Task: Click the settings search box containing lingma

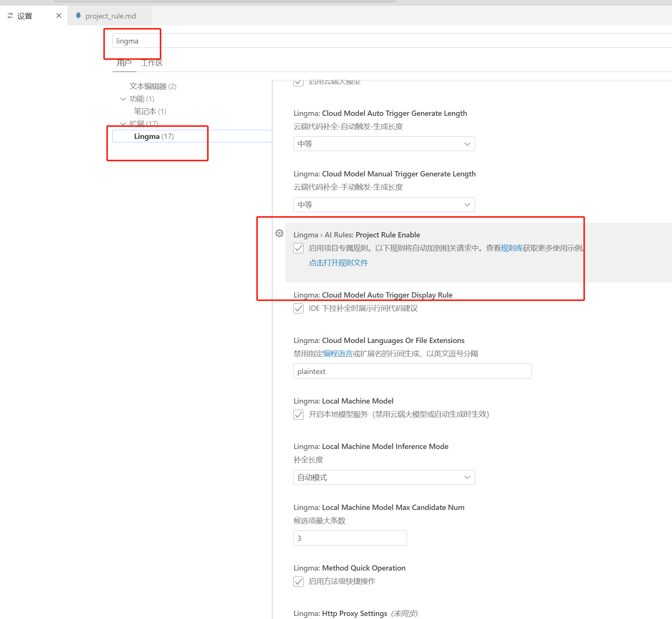Action: coord(392,41)
